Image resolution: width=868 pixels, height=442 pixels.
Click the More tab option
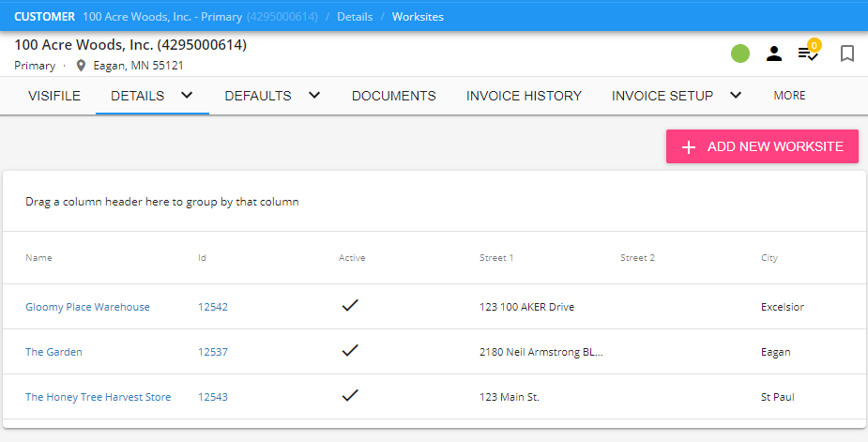(x=789, y=96)
